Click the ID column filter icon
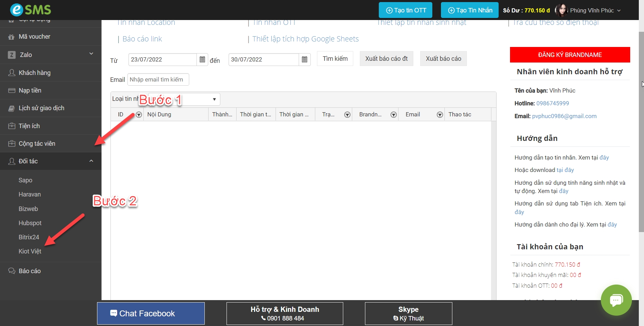Image resolution: width=644 pixels, height=326 pixels. [x=139, y=115]
